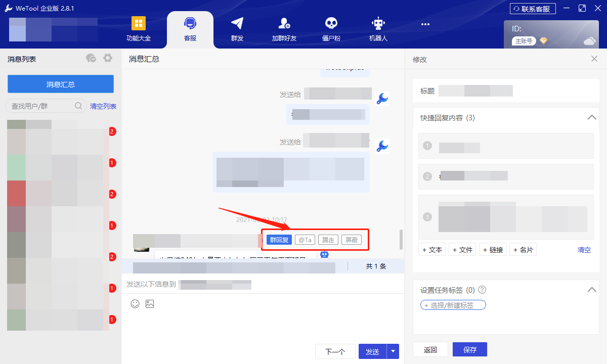Click the 群回复 button

[x=279, y=240]
